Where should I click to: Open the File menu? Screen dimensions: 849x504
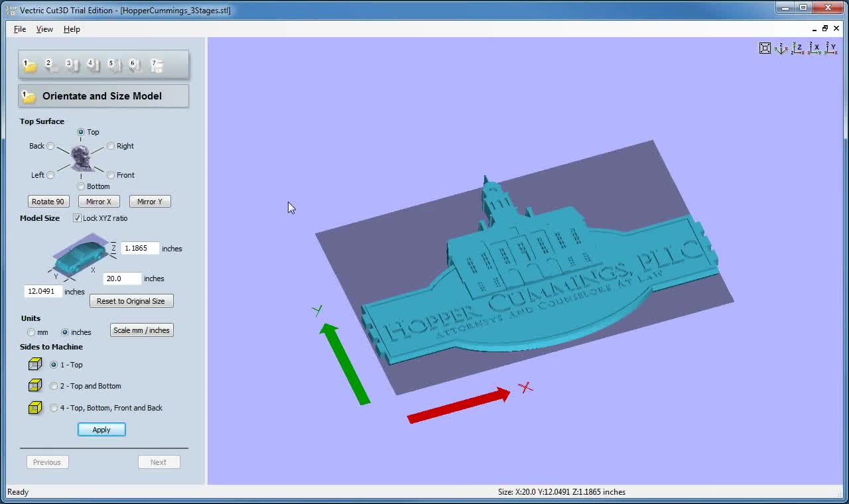click(20, 29)
